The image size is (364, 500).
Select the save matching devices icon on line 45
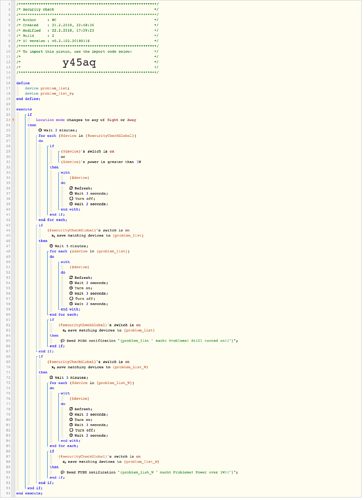(x=53, y=236)
